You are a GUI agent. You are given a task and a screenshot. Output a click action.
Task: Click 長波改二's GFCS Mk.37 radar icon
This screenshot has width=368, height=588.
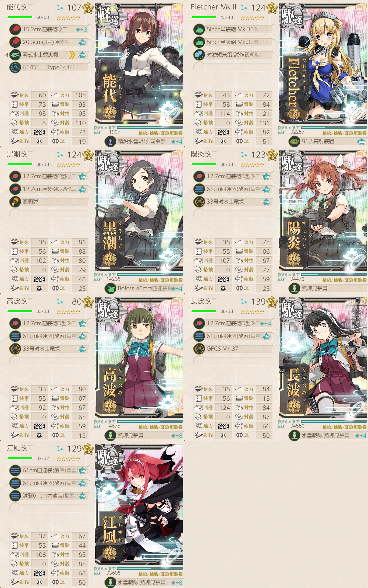click(x=199, y=349)
